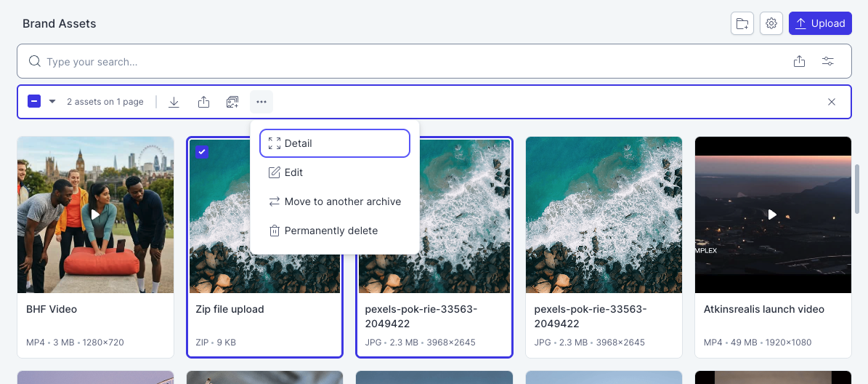Screen dimensions: 868x384
Task: Click the new folder icon button
Action: (742, 23)
